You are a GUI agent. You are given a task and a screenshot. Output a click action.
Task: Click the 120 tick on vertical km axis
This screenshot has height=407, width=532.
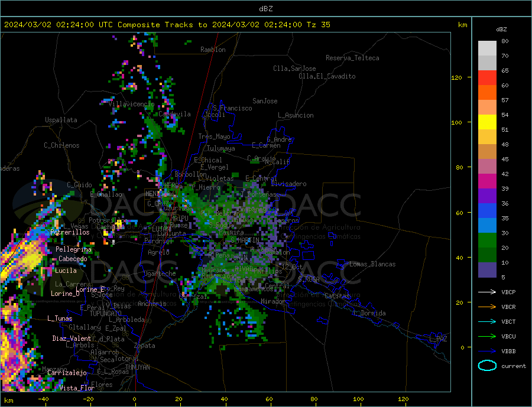tap(457, 77)
